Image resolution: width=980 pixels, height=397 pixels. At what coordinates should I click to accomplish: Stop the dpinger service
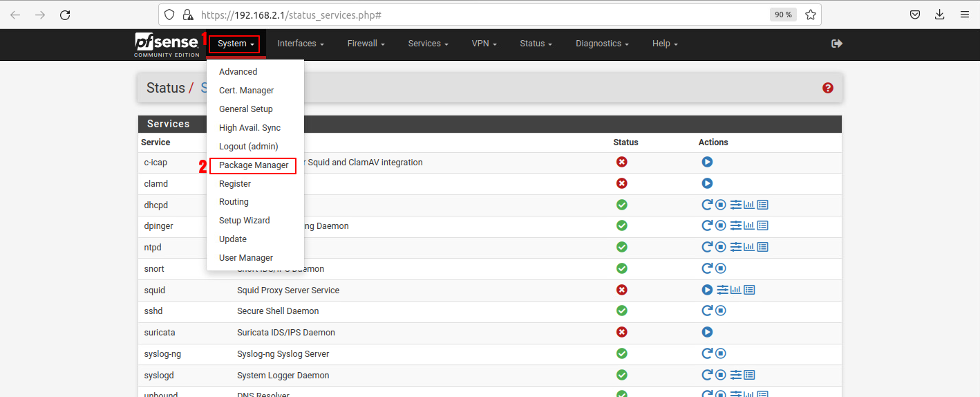pos(720,225)
